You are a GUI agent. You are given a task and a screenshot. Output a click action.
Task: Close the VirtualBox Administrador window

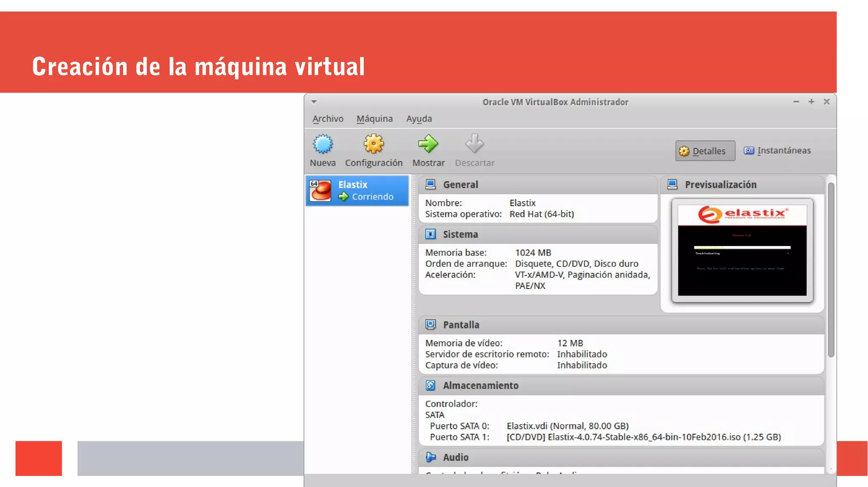[x=826, y=102]
